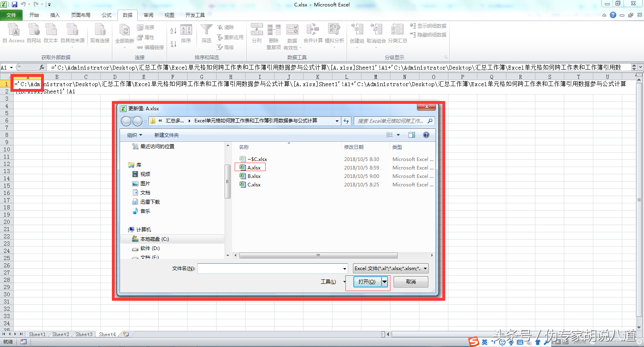Refresh the folder location in dialog
The width and height of the screenshot is (644, 347).
pos(346,121)
